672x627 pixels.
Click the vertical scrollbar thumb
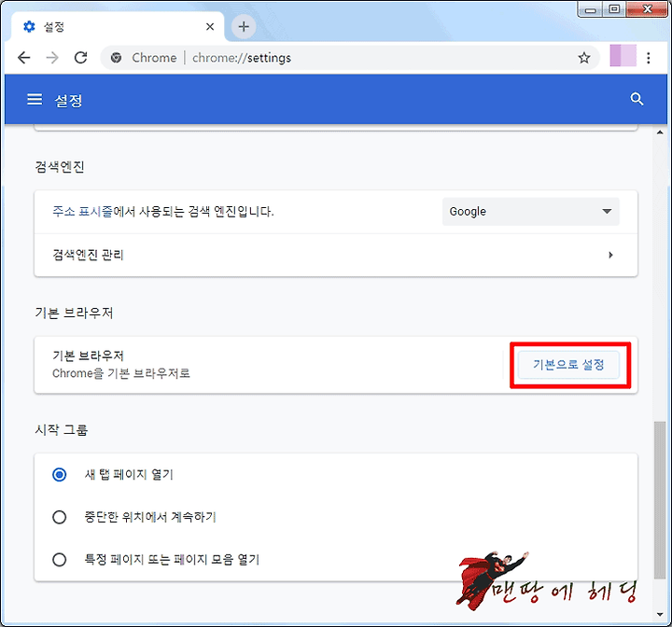pos(660,500)
